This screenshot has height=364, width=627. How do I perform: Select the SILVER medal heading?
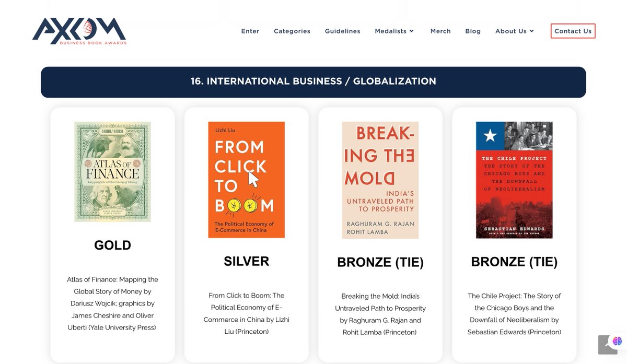tap(247, 261)
